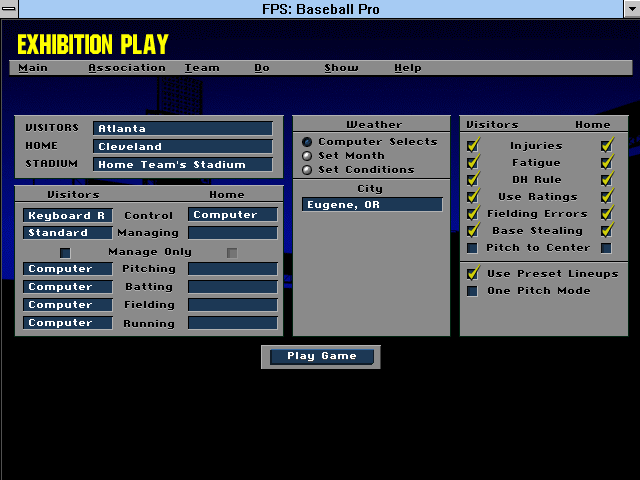Screen dimensions: 640x480
Task: Open the Home team selector showing Cleveland
Action: click(x=182, y=147)
